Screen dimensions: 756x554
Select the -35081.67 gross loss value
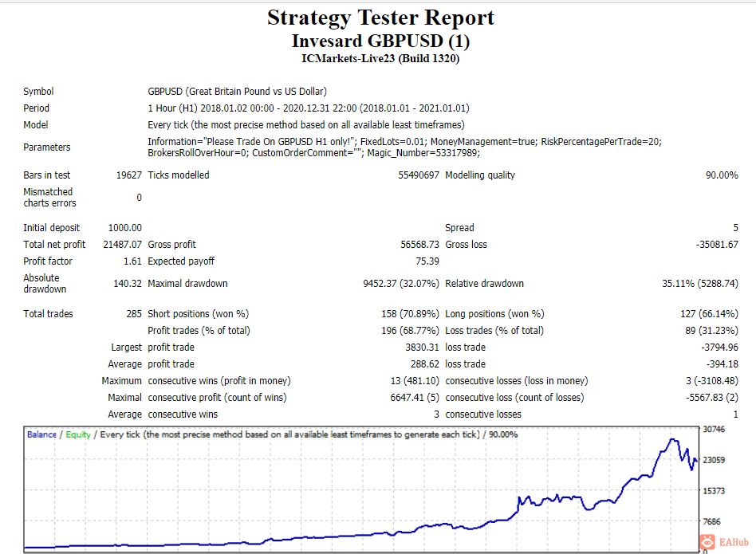[x=717, y=244]
